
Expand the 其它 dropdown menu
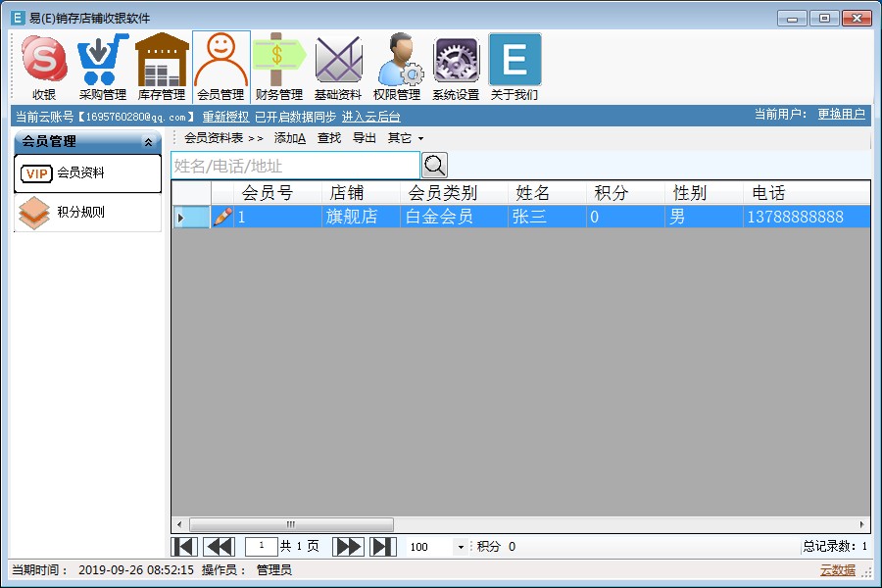[x=406, y=138]
